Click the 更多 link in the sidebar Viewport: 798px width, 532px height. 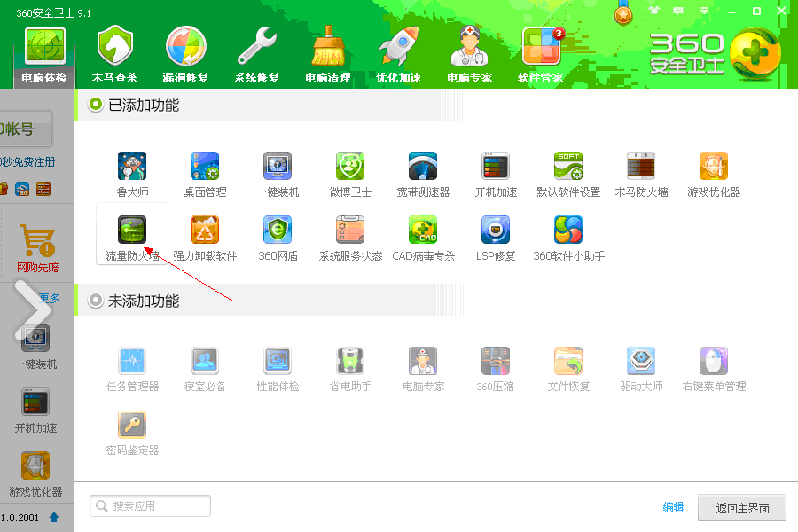click(x=50, y=298)
